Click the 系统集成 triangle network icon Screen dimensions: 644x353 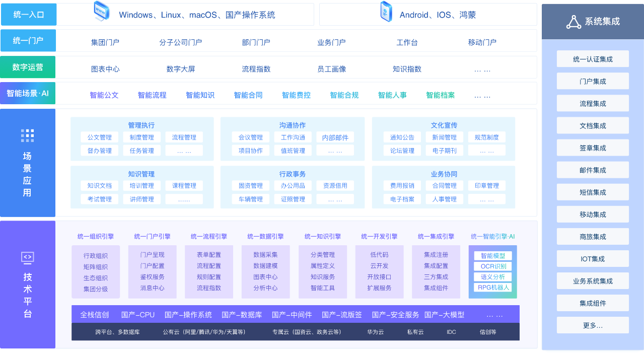[x=574, y=22]
